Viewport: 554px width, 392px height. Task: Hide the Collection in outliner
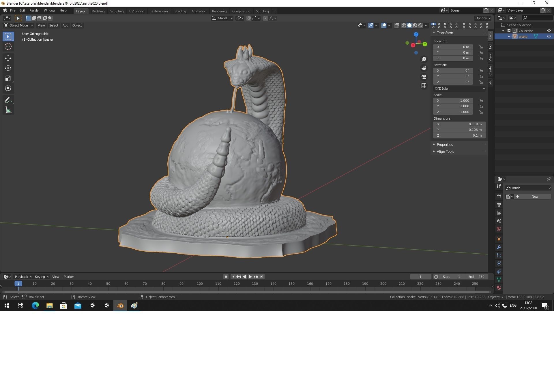549,31
